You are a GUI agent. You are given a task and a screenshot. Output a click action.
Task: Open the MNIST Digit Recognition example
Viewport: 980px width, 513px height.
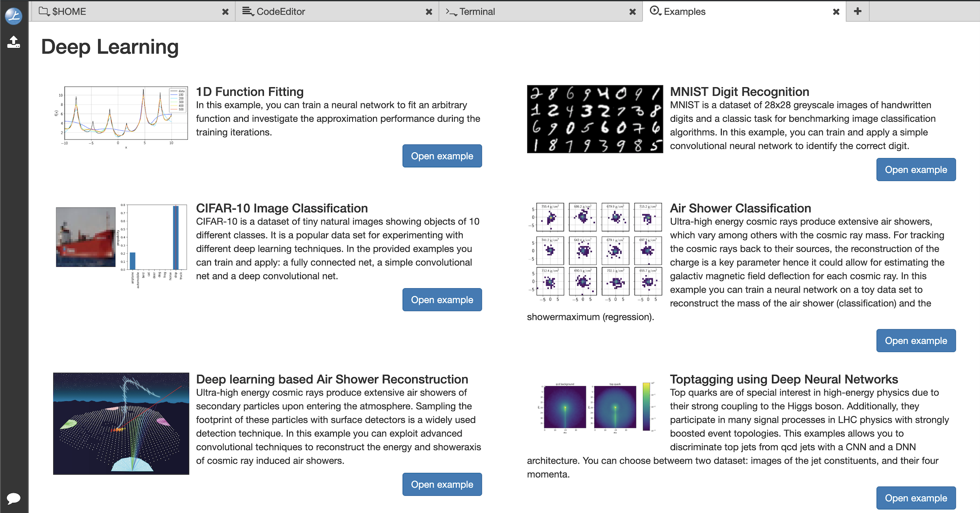coord(916,169)
